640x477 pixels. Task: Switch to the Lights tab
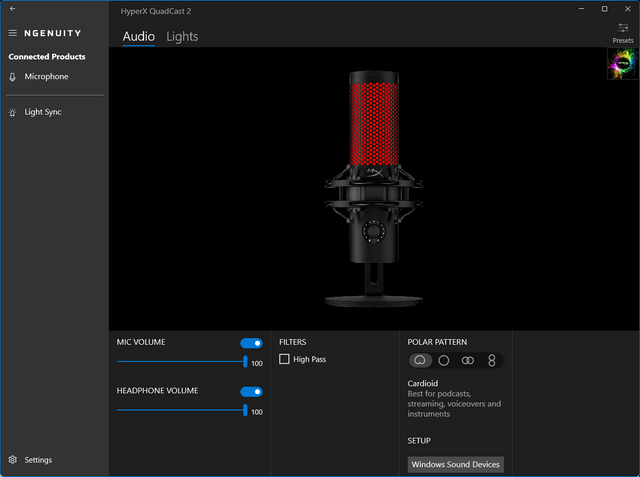pyautogui.click(x=182, y=36)
